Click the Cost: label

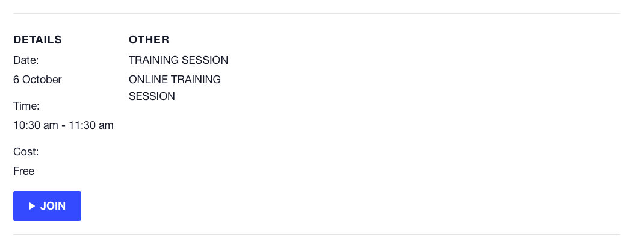pyautogui.click(x=26, y=152)
